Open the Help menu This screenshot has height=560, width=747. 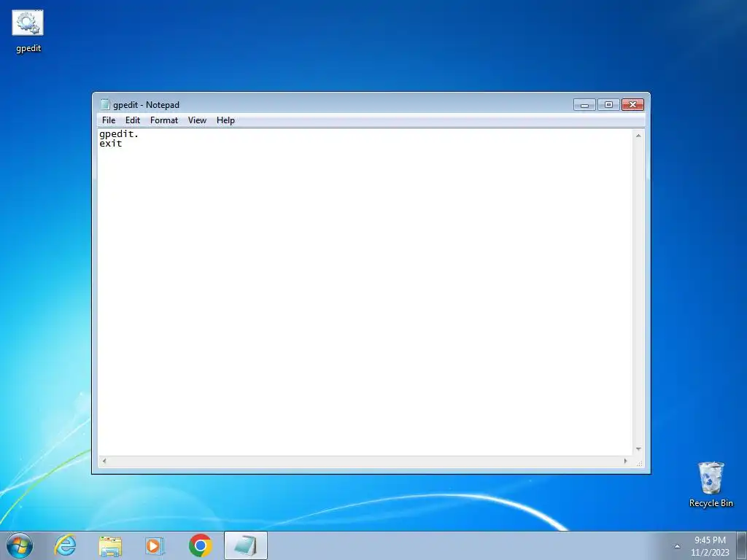(225, 120)
